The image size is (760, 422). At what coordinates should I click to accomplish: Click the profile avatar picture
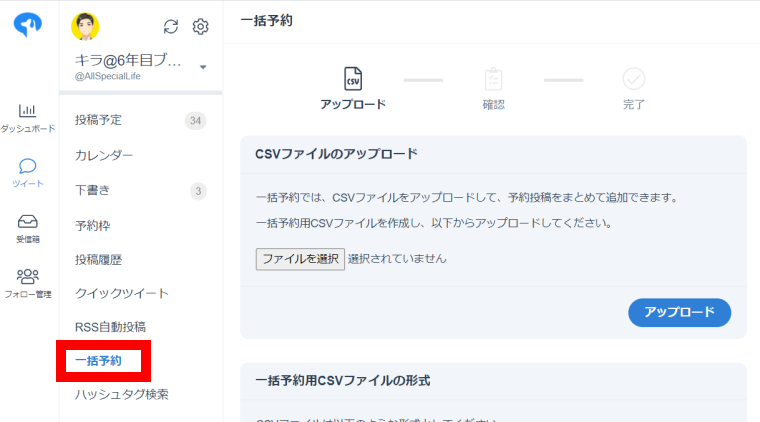86,27
